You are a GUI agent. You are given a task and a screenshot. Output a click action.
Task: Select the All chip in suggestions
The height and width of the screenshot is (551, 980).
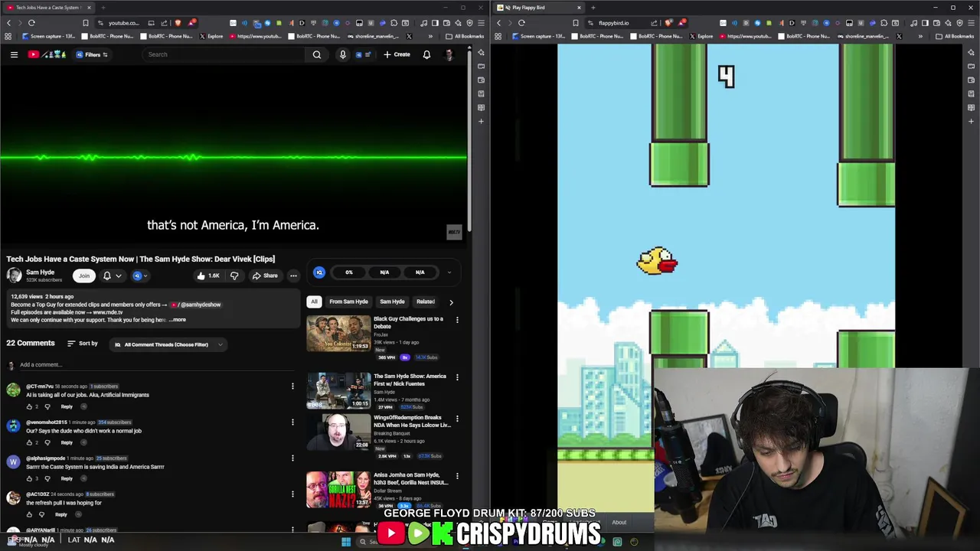(314, 302)
